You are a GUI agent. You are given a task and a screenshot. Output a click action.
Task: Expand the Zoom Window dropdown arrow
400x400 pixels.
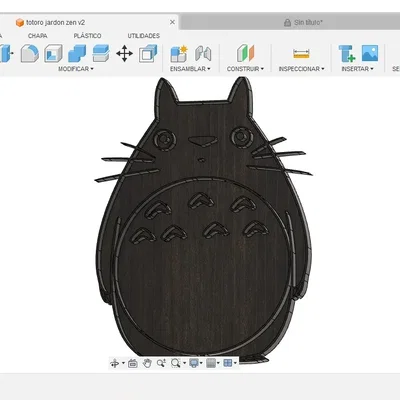point(184,363)
